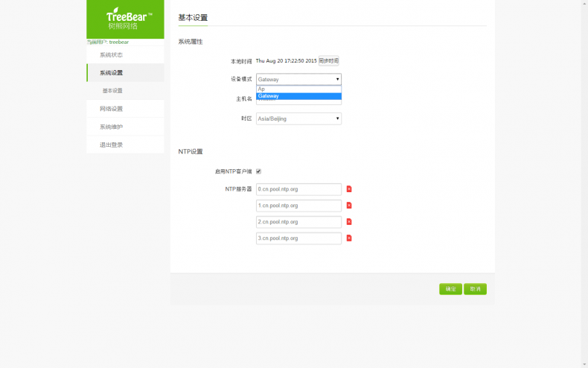Delete NTP server 0.cn.pool.ntp.org
The image size is (588, 368).
349,189
